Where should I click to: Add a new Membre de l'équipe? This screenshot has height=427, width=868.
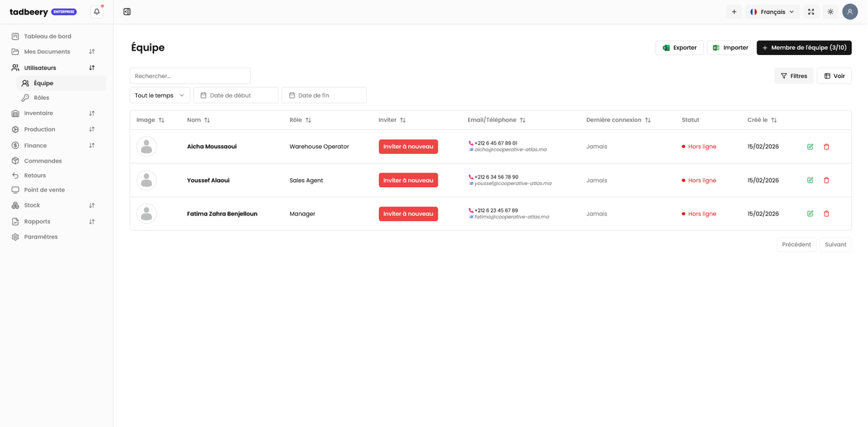click(x=804, y=48)
